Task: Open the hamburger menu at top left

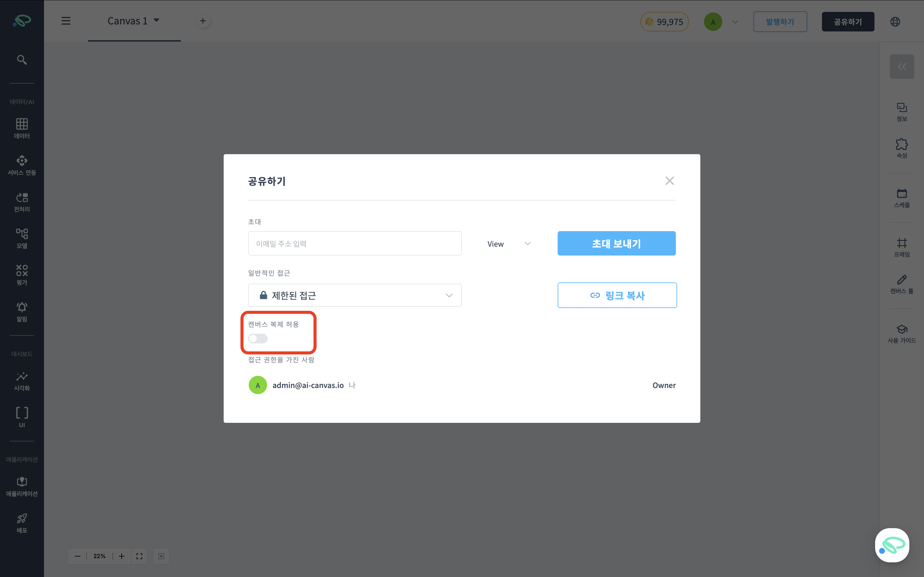Action: 66,21
